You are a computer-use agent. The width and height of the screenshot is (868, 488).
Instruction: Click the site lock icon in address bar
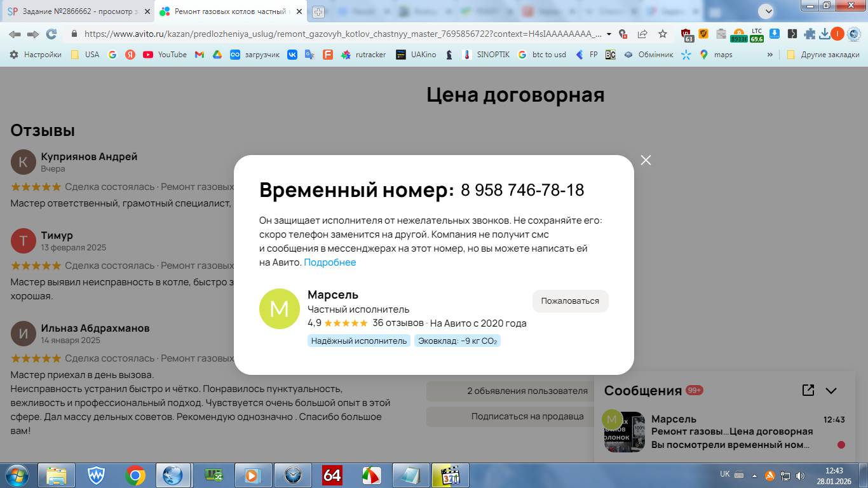[x=74, y=34]
